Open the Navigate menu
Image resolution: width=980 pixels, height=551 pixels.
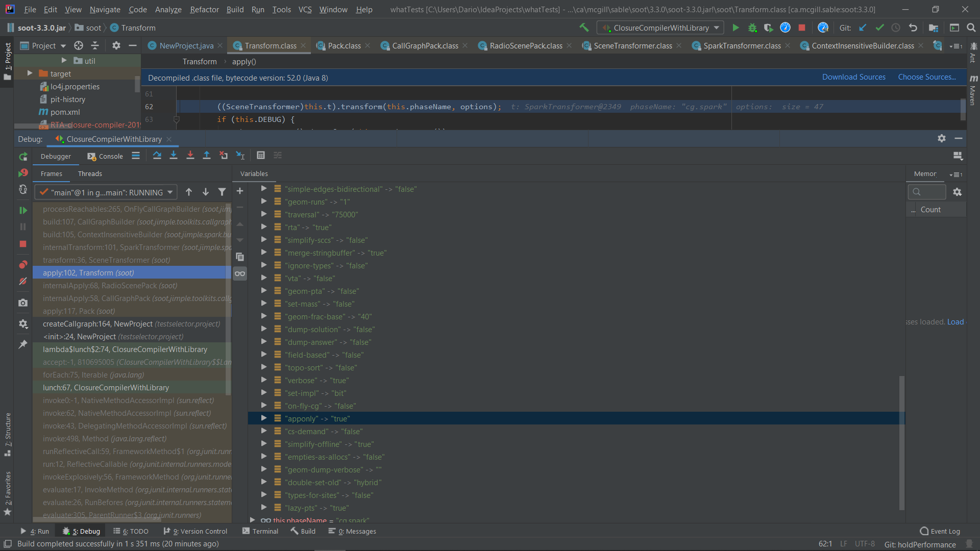point(105,9)
